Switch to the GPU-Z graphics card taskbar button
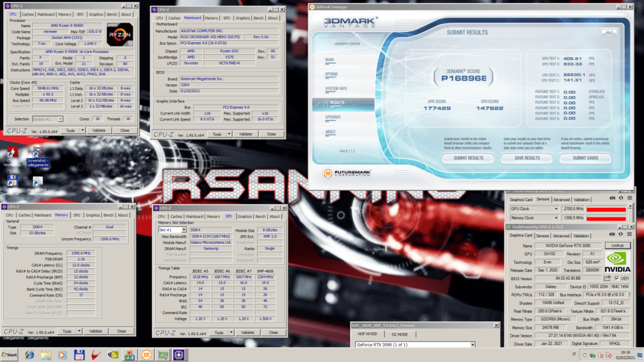This screenshot has height=362, width=644. point(163,355)
